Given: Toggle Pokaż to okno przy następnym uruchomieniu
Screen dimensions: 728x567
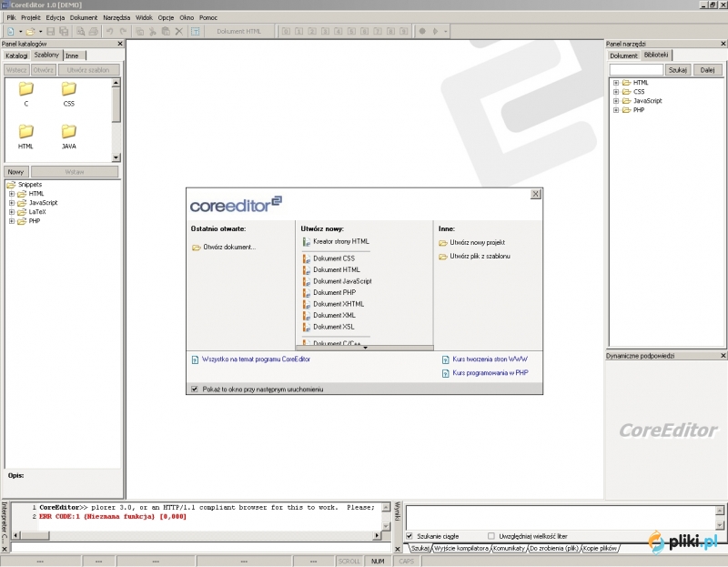Looking at the screenshot, I should [195, 390].
